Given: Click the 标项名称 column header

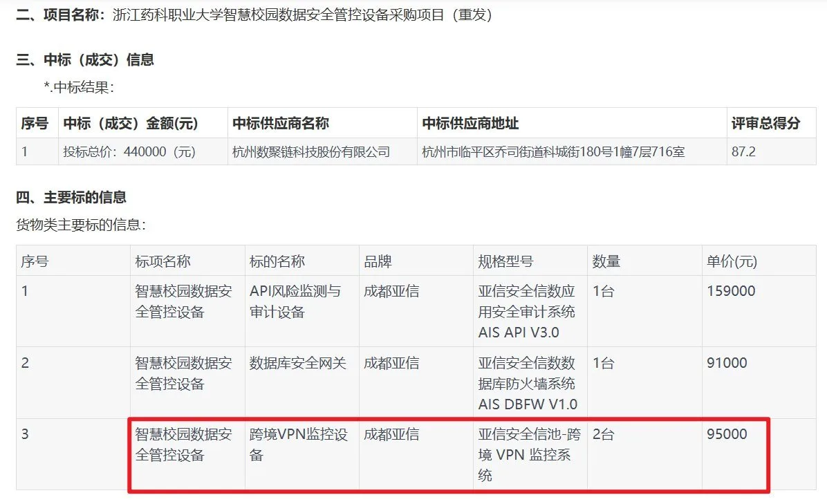Looking at the screenshot, I should 162,261.
